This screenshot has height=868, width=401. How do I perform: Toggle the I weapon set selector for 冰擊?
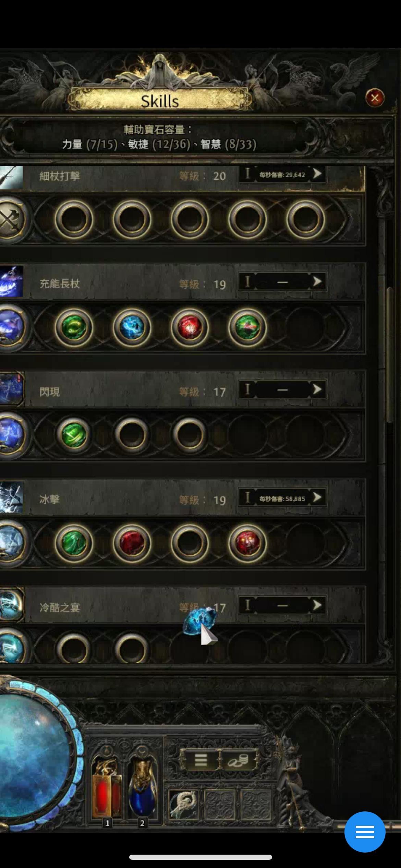(247, 497)
